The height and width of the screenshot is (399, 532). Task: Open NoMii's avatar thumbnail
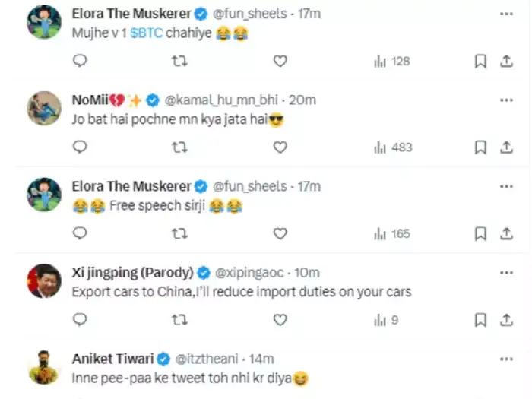click(x=44, y=109)
